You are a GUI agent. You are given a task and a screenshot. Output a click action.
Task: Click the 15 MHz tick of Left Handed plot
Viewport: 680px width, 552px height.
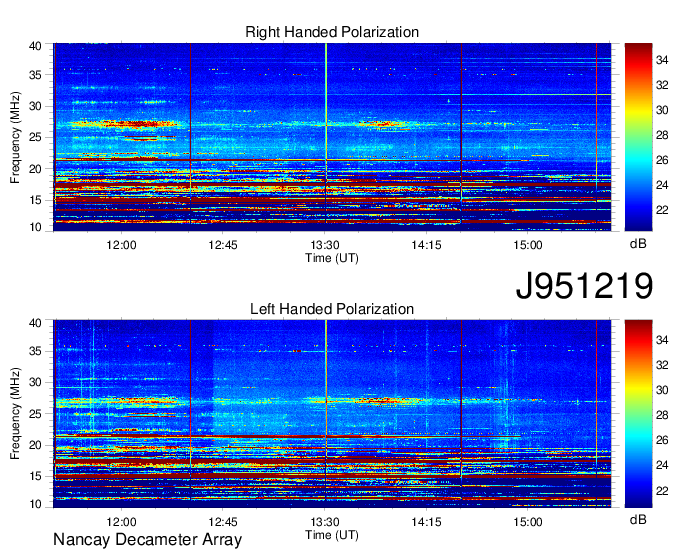[35, 476]
